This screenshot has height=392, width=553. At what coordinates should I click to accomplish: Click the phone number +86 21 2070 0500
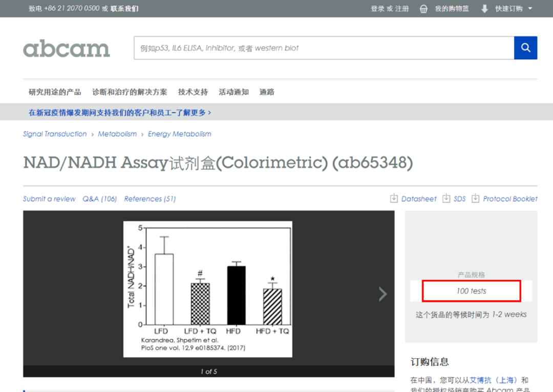tap(72, 9)
